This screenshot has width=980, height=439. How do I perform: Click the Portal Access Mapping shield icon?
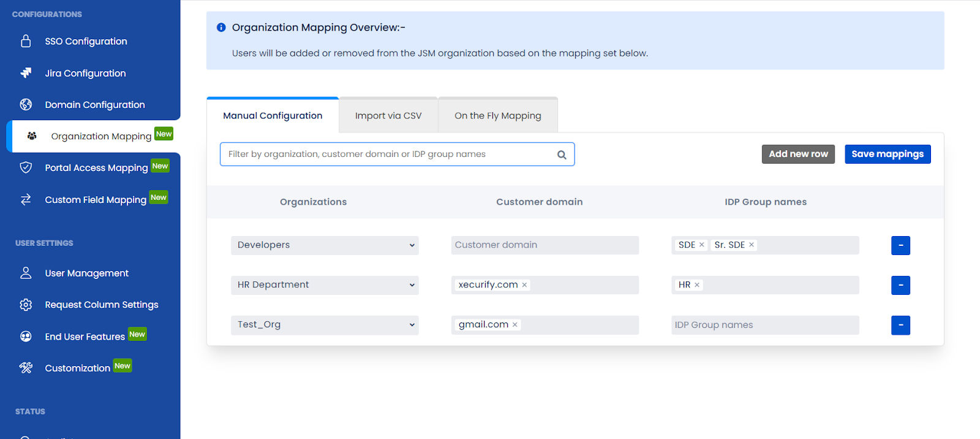tap(26, 167)
